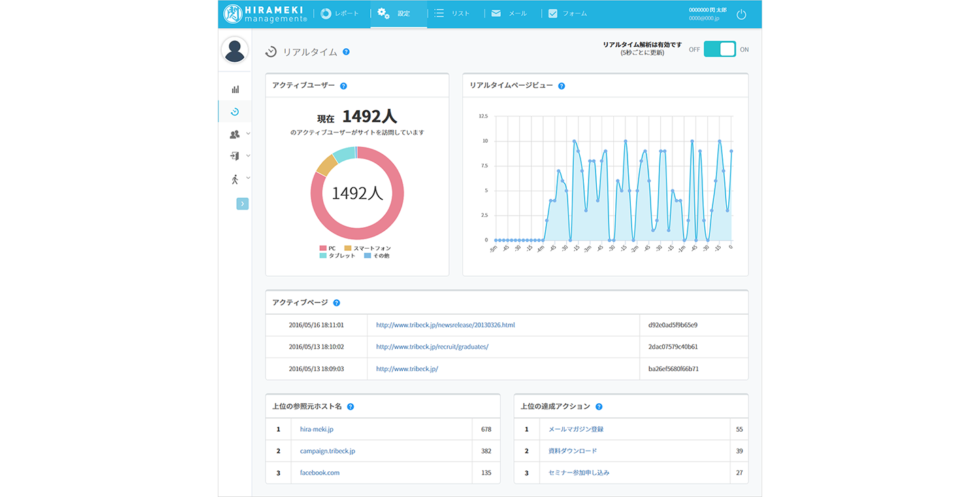Click the user account name 閃 太郎
This screenshot has height=497, width=980.
[707, 10]
